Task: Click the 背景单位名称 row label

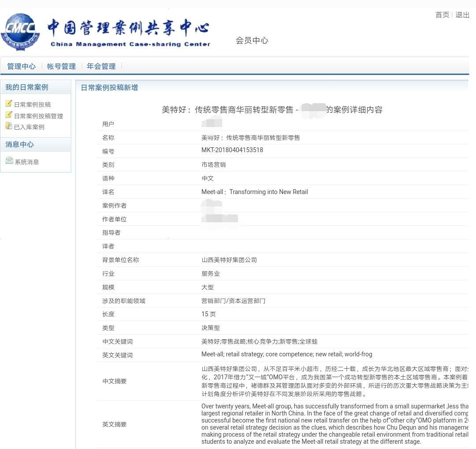Action: [x=120, y=260]
